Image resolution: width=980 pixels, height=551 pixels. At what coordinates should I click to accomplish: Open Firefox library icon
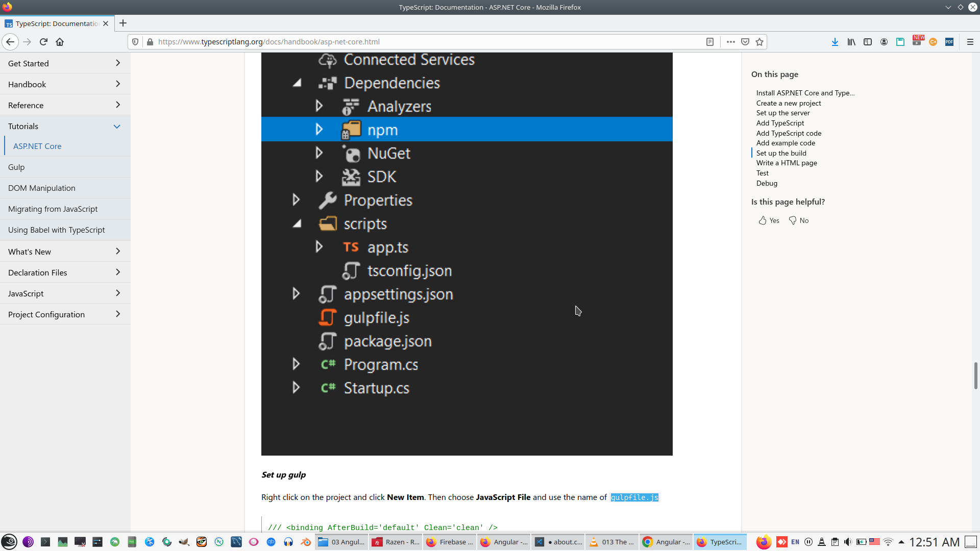point(851,42)
